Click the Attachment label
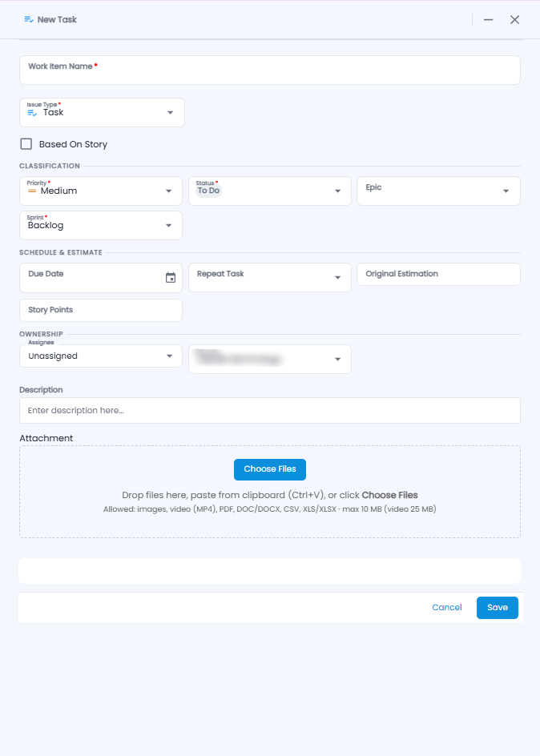The width and height of the screenshot is (540, 756). click(46, 438)
